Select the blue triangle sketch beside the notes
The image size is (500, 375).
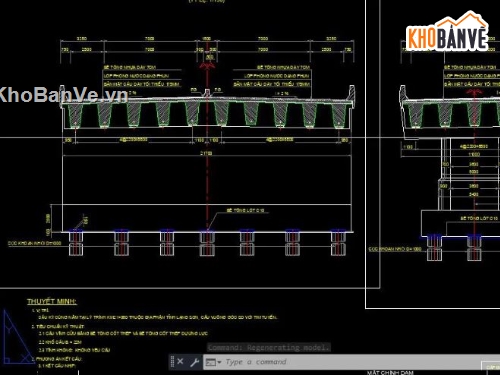pos(17,337)
